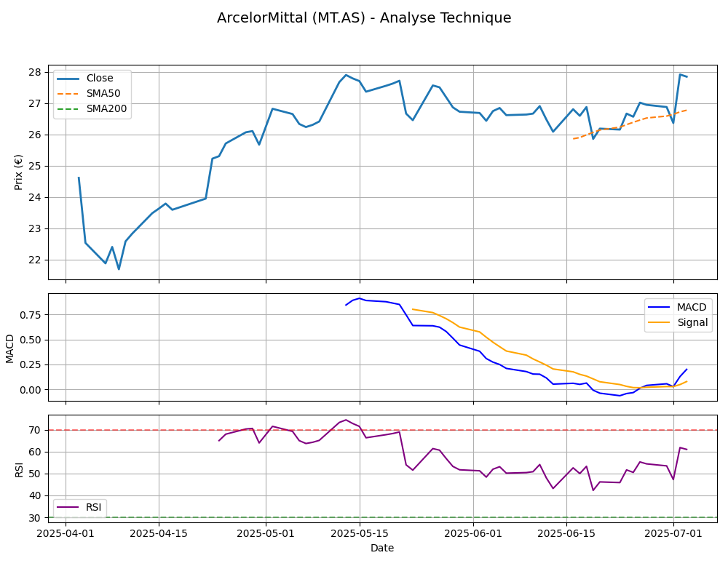Screen dimensions: 728x582
Task: Click the 0.75 MACD tick label
Action: point(31,315)
